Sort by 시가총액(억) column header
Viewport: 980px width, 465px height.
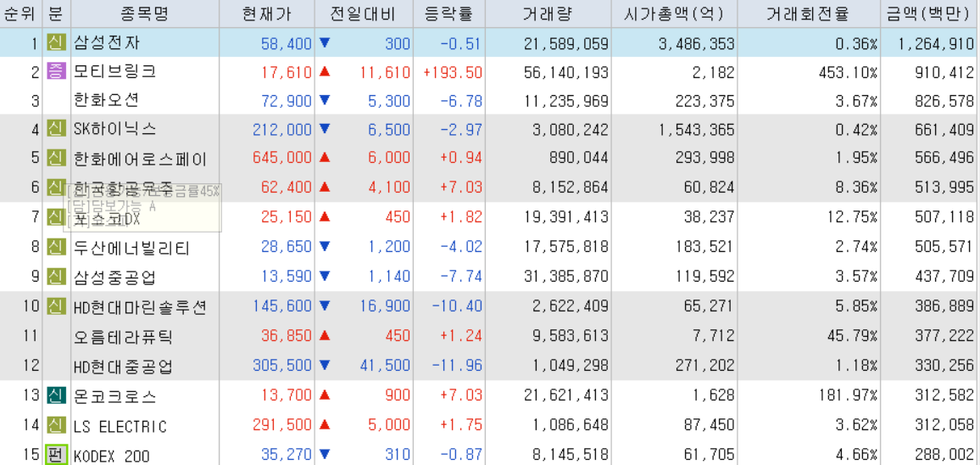pos(674,14)
